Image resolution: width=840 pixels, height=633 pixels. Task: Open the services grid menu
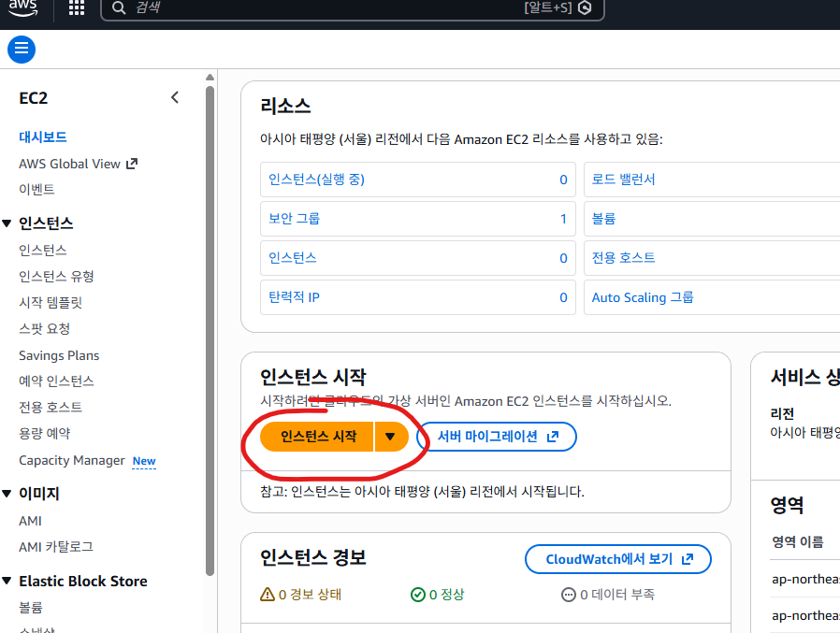pyautogui.click(x=77, y=7)
